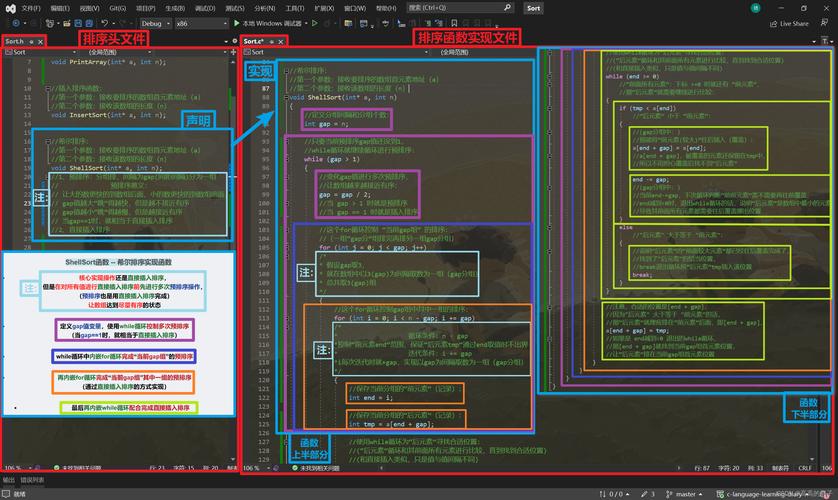Click the save file icon
This screenshot has height=500, width=838.
(x=78, y=24)
